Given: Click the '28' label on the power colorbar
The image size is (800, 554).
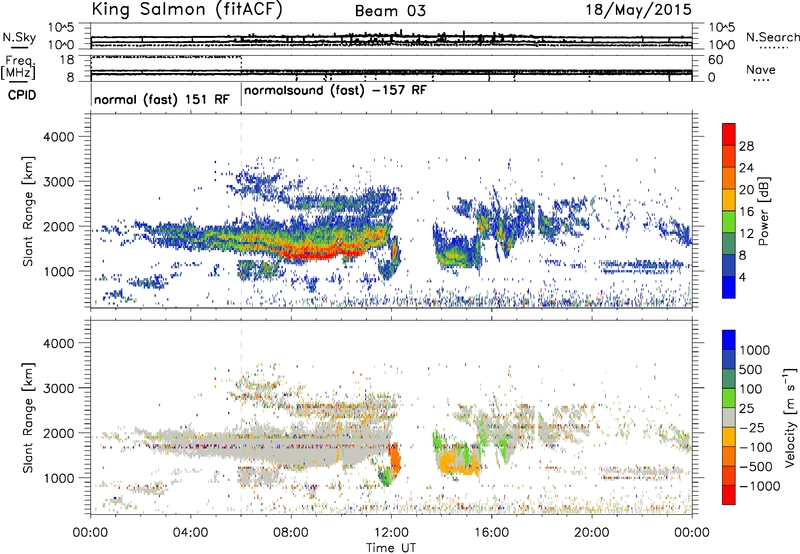Looking at the screenshot, I should tap(746, 146).
